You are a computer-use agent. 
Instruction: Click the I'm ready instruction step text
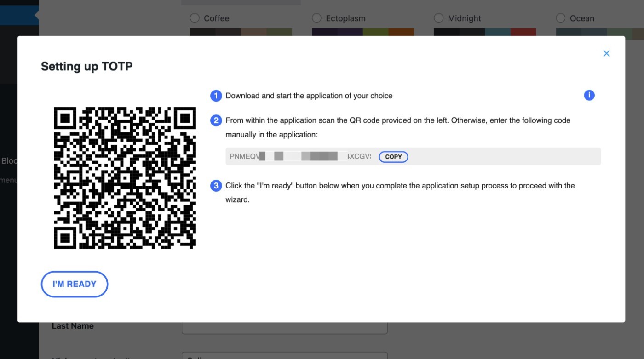pos(400,193)
